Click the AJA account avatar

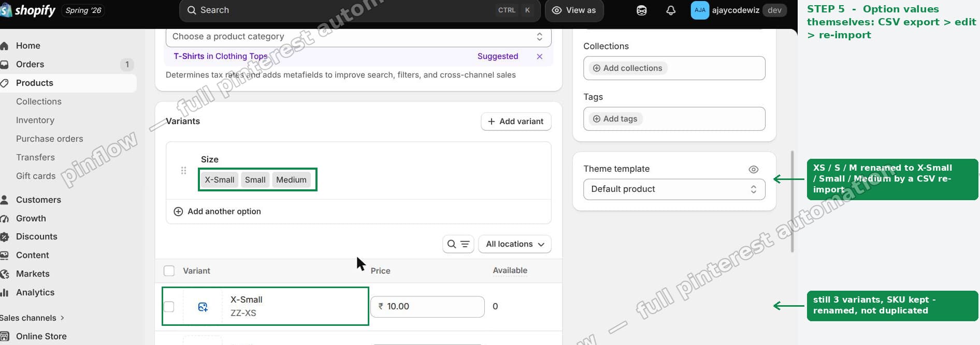(x=700, y=10)
